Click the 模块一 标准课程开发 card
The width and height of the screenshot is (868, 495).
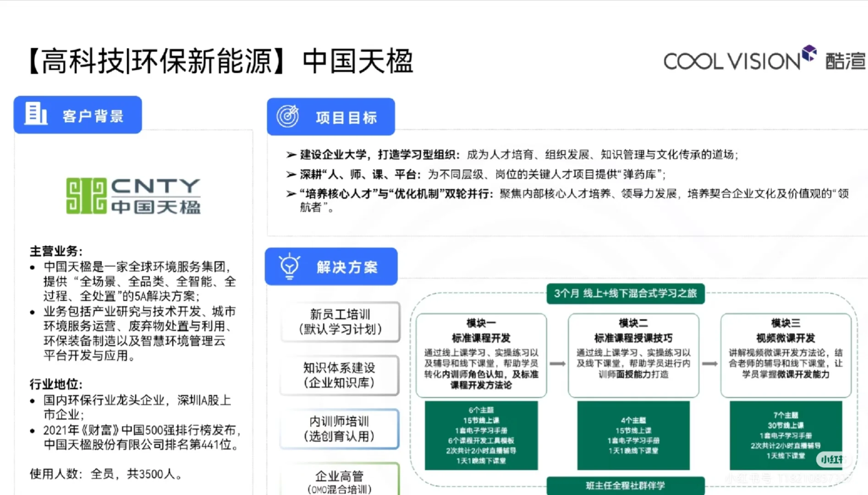(x=481, y=355)
